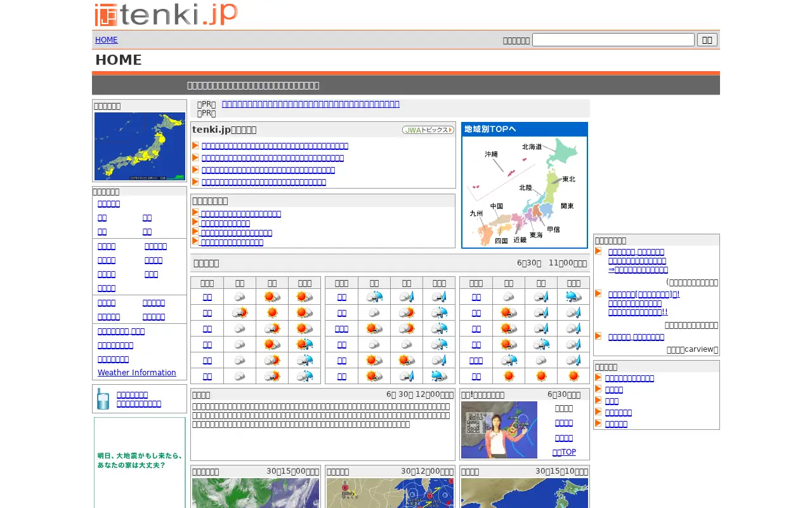Select 九州 on the regional map
Screen dimensions: 812x508
(476, 214)
